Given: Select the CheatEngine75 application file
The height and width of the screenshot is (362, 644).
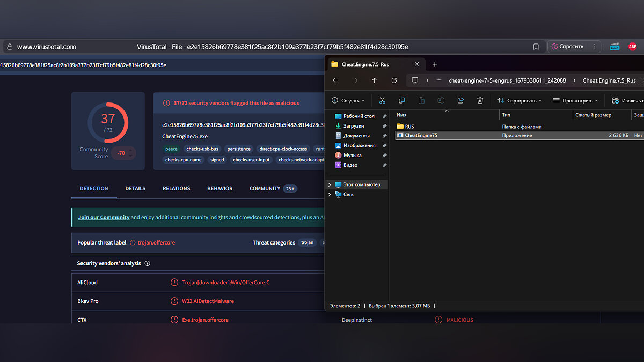Looking at the screenshot, I should click(421, 136).
